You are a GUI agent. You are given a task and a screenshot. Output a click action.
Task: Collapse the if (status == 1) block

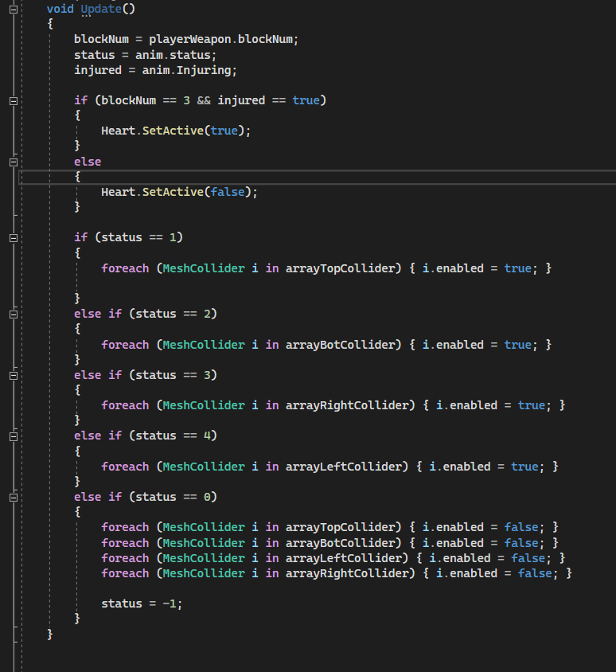tap(14, 238)
